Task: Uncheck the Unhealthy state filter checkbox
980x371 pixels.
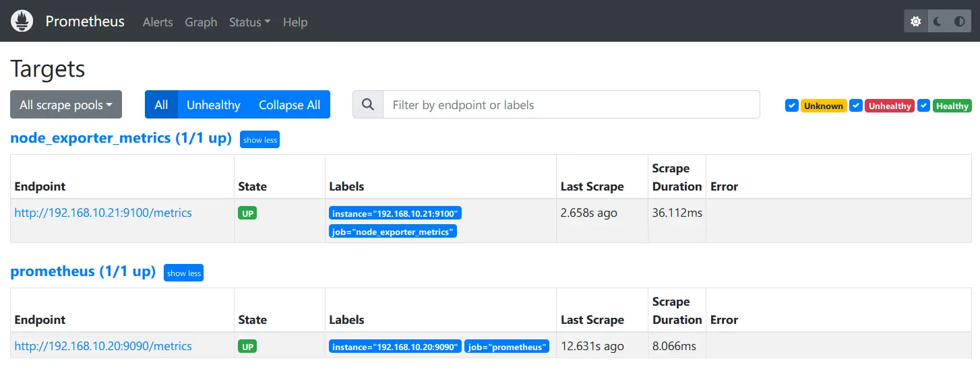Action: (856, 106)
